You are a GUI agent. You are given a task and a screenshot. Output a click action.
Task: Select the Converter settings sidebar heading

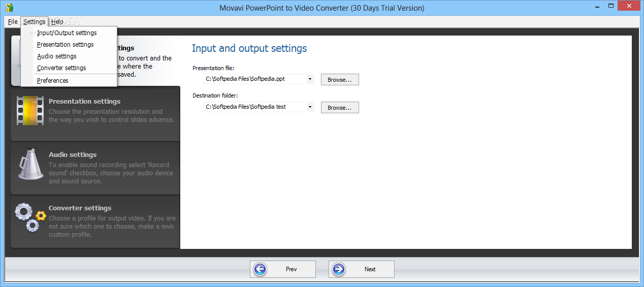point(80,208)
